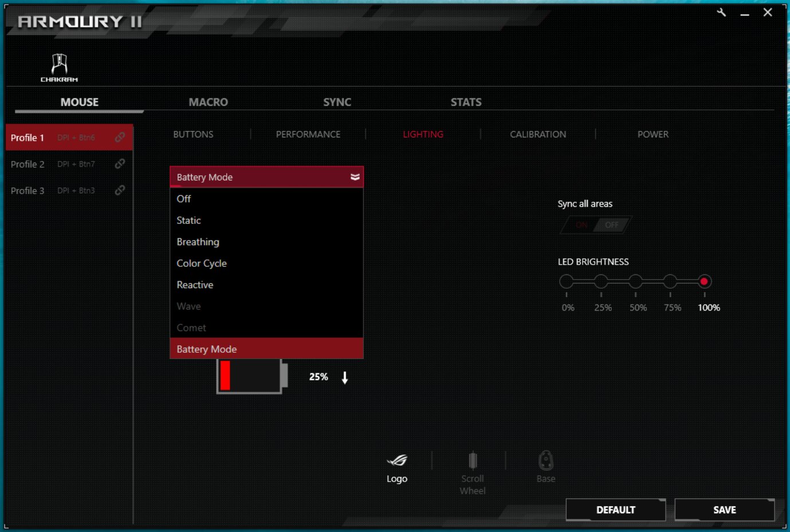Open the PERFORMANCE sub-tab
The height and width of the screenshot is (532, 790).
308,134
